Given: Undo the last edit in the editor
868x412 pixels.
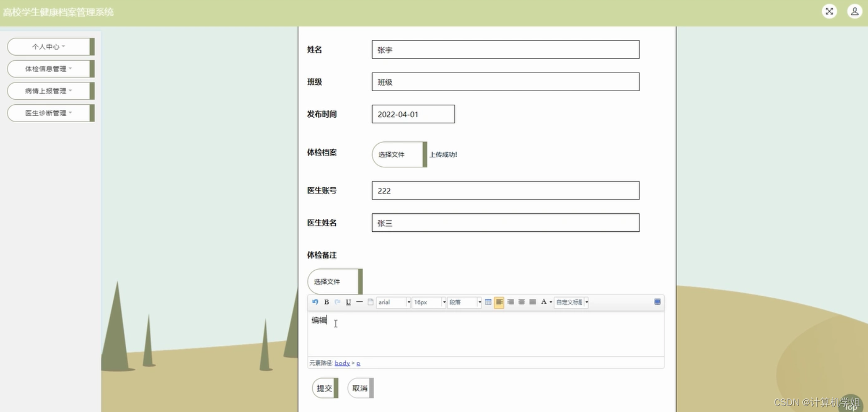Looking at the screenshot, I should [315, 302].
